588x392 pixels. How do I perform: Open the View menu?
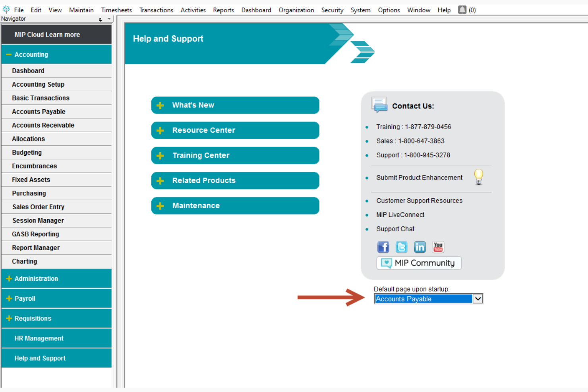coord(55,10)
